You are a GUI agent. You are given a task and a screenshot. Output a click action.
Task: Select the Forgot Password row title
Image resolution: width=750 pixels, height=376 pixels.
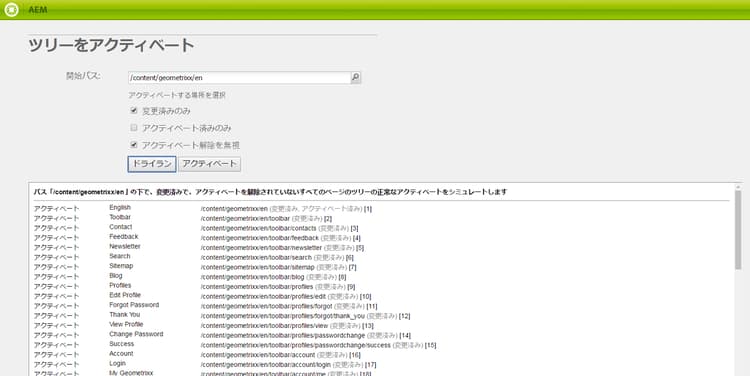(x=134, y=305)
